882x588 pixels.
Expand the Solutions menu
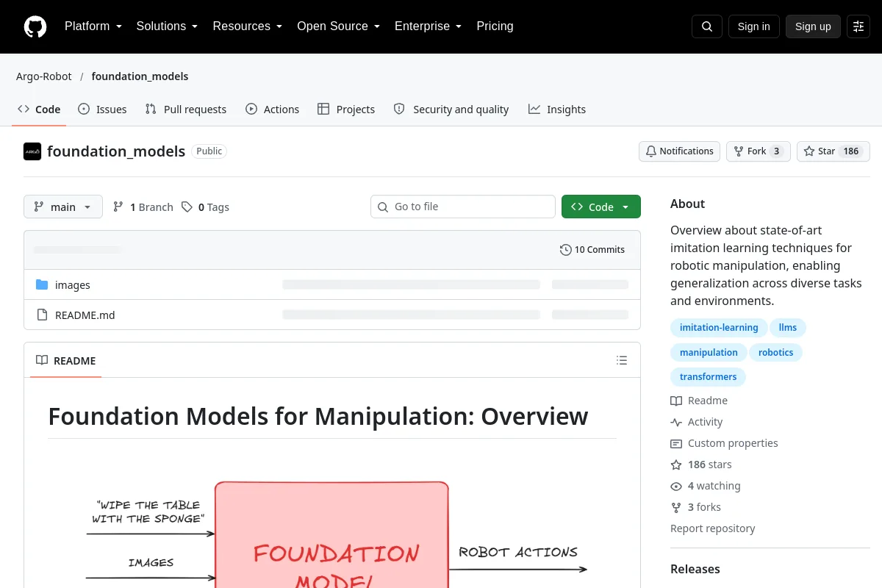[x=167, y=26]
